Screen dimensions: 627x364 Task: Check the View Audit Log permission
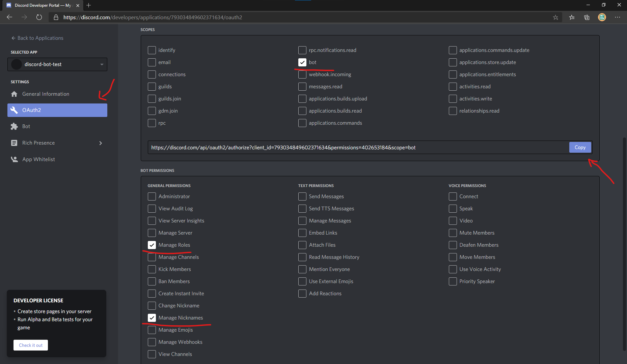(152, 209)
